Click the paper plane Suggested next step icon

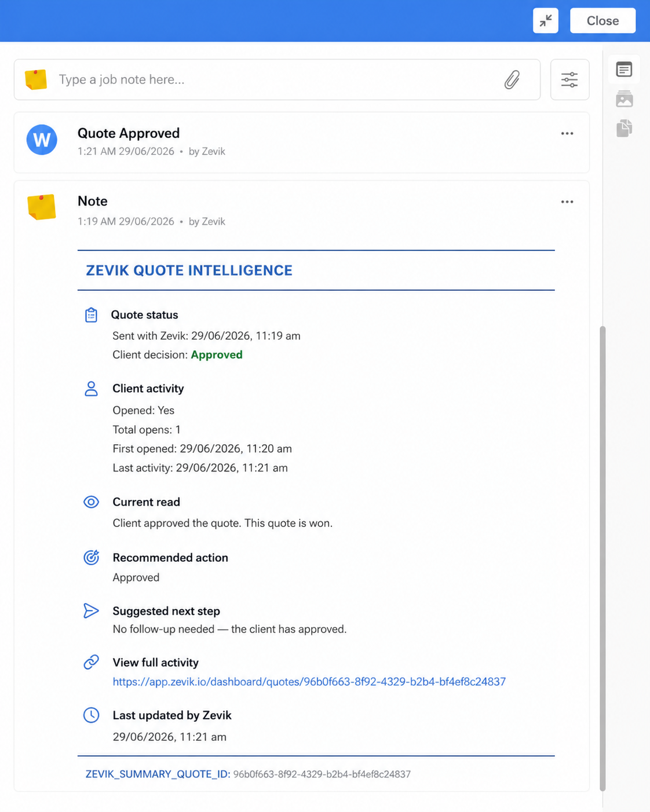tap(91, 611)
